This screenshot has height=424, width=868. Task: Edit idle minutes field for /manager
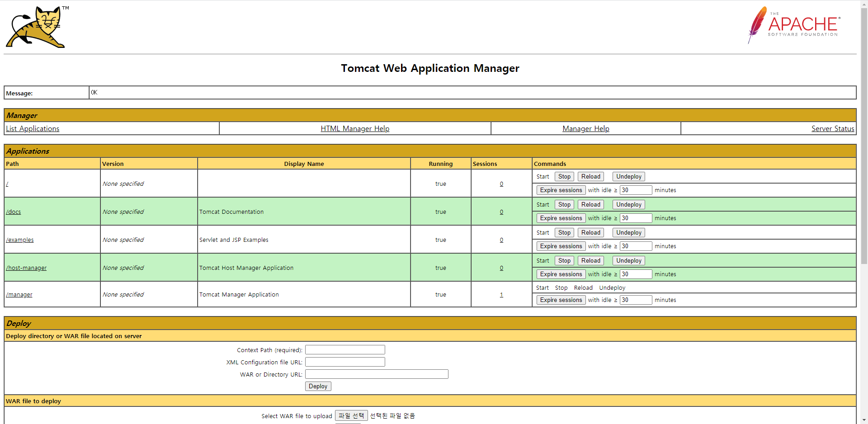[636, 300]
